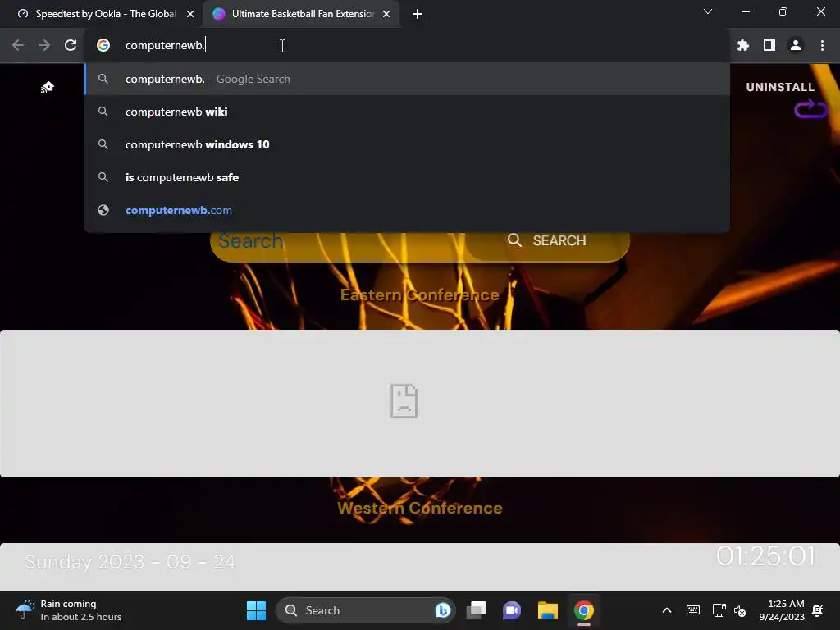Close the Ultimate Basketball Fan Extension tab
The height and width of the screenshot is (630, 840).
[x=386, y=15]
